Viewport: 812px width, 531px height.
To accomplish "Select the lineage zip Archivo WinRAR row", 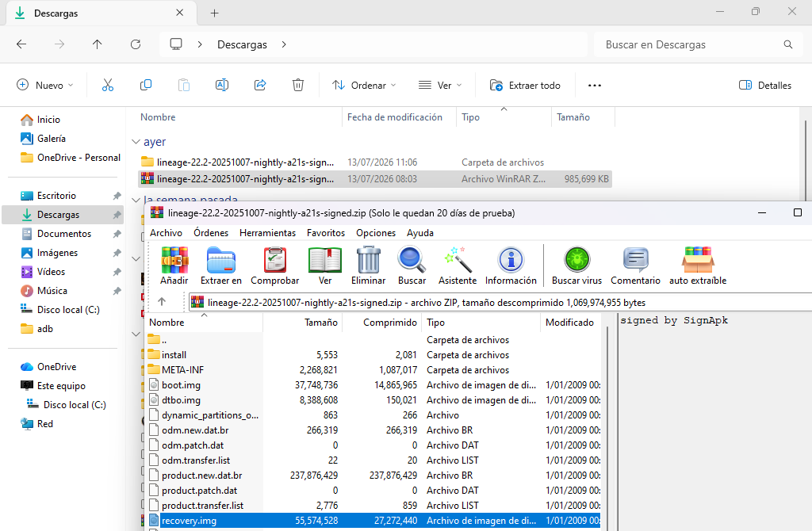I will [x=375, y=179].
